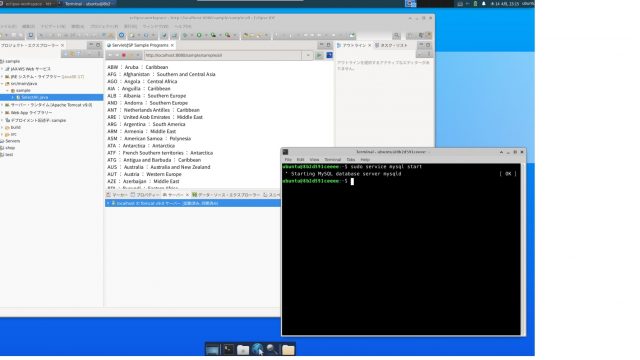Screen dimensions: 640x360
Task: Open page in external browser icon
Action: click(329, 55)
